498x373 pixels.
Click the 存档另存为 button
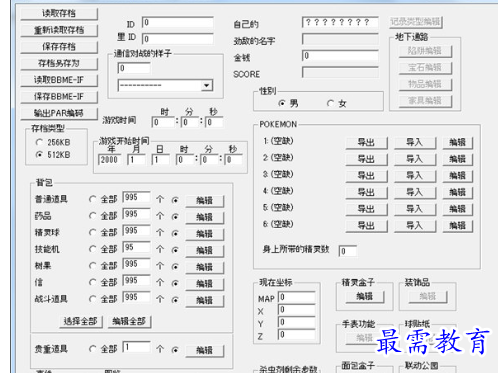[59, 63]
